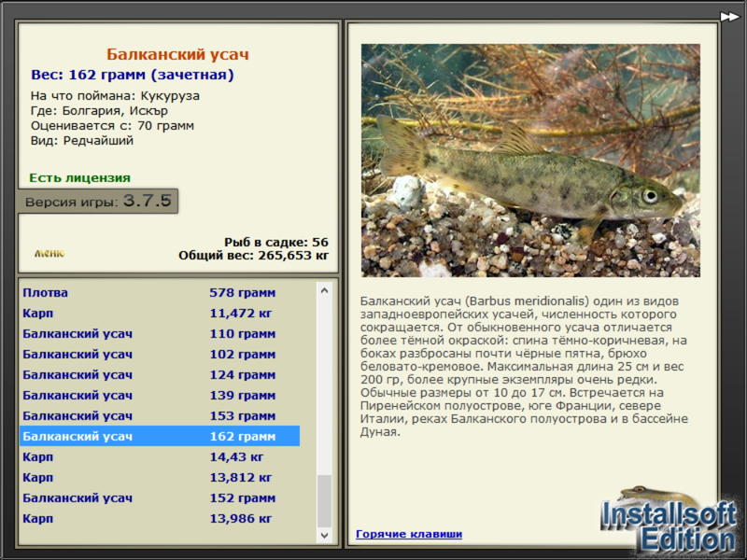
Task: Click the fish list scroll down arrow
Action: point(324,535)
